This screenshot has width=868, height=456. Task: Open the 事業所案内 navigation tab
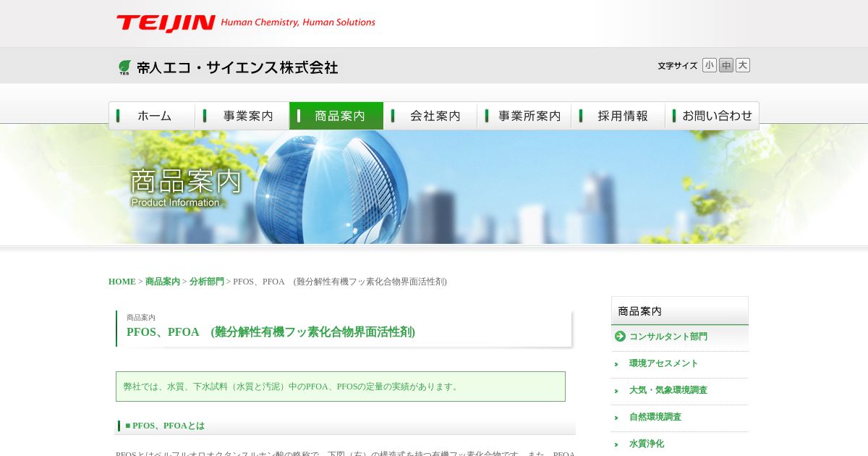tap(524, 116)
